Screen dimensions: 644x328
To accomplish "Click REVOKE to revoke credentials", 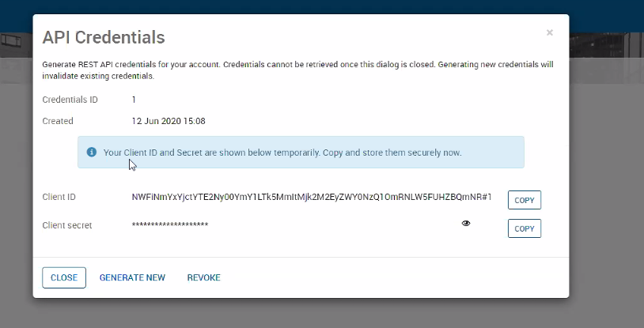I will [203, 277].
